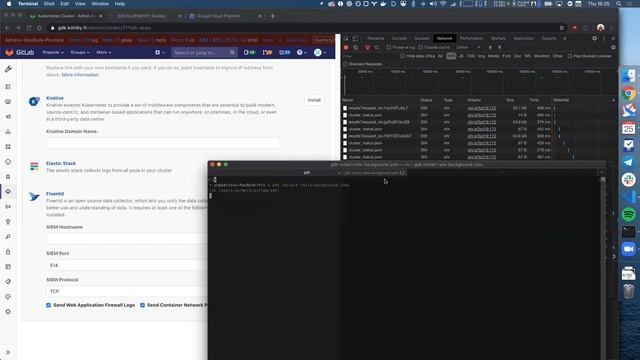640x360 pixels.
Task: Open the Projects dropdown in GitLab navbar
Action: (53, 53)
